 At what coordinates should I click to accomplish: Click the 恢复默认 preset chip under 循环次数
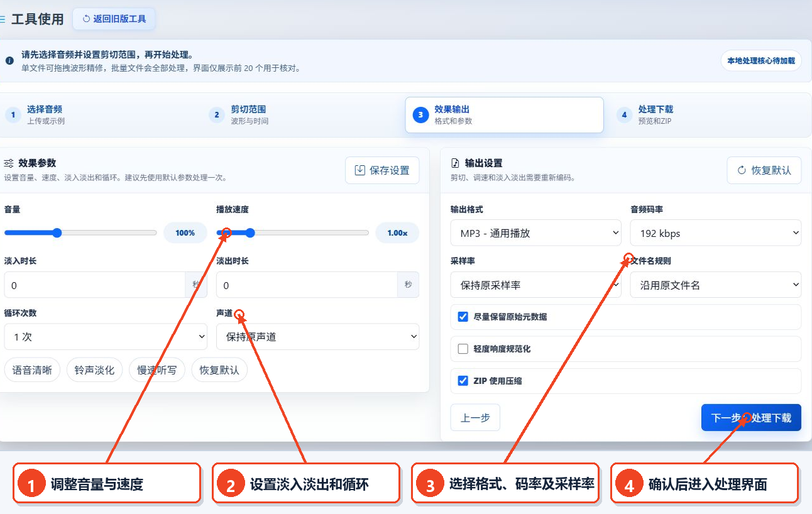[219, 370]
